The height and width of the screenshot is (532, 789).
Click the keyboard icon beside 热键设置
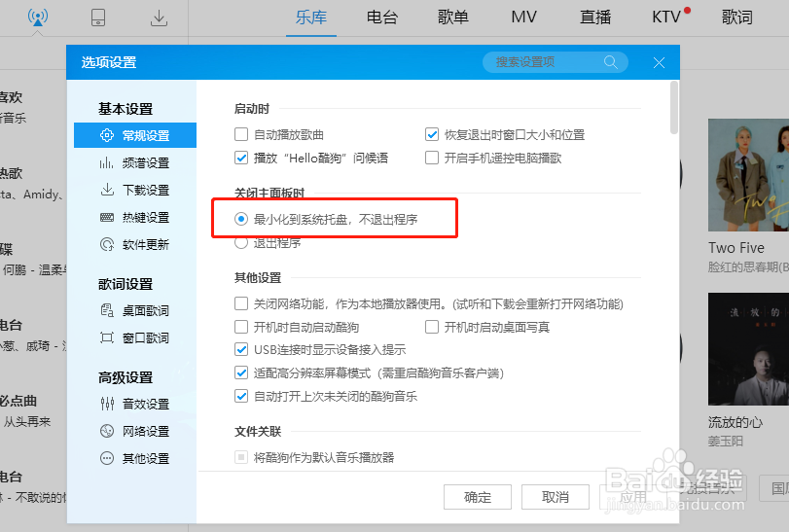coord(107,217)
